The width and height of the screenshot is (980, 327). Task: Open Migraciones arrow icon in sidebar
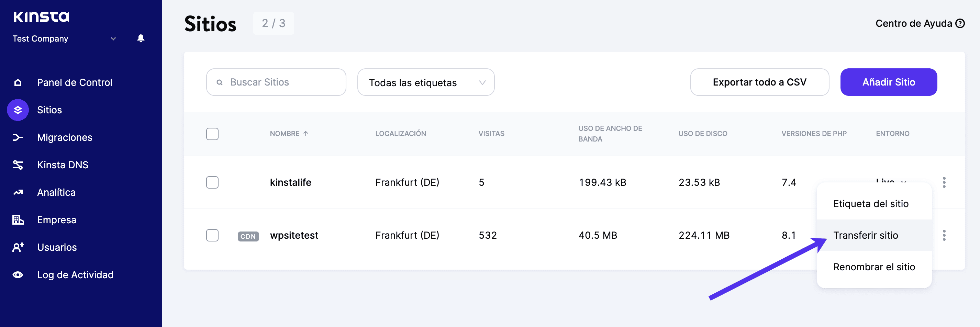coord(18,137)
